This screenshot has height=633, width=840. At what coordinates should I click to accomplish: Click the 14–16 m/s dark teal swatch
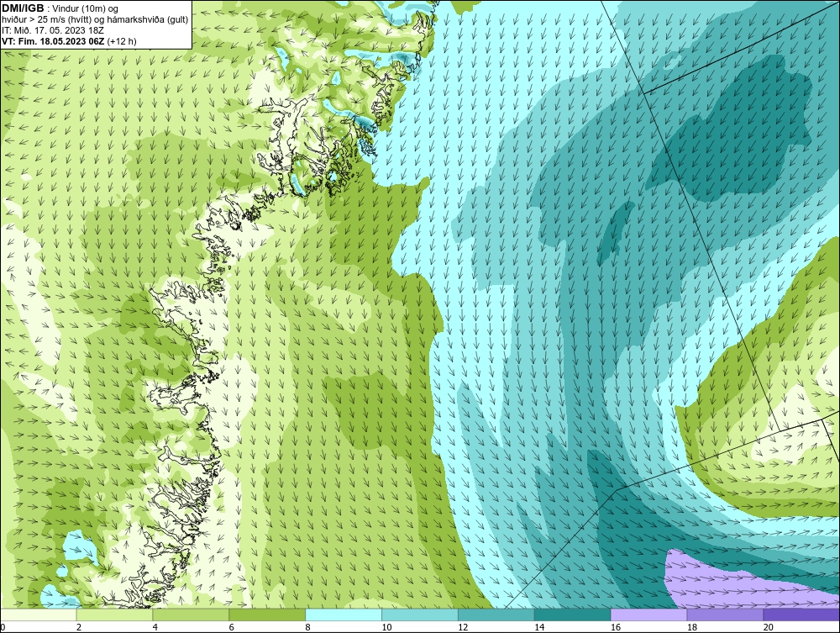[x=573, y=615]
